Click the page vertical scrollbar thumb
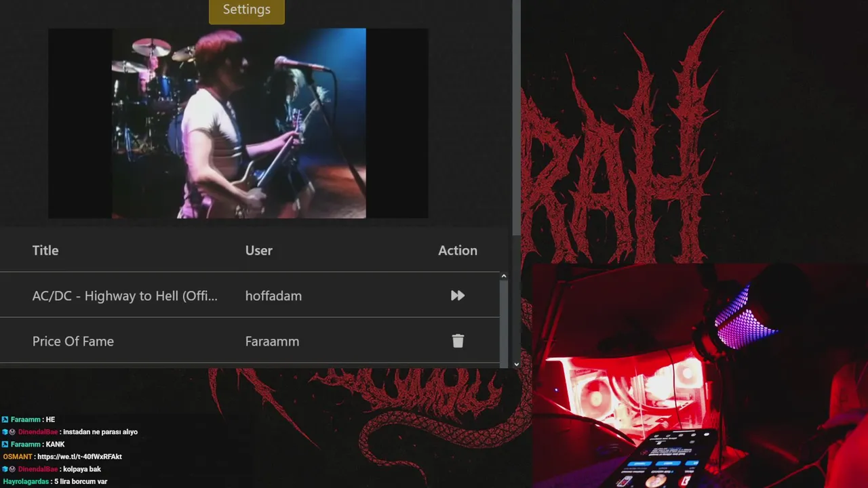 516,117
